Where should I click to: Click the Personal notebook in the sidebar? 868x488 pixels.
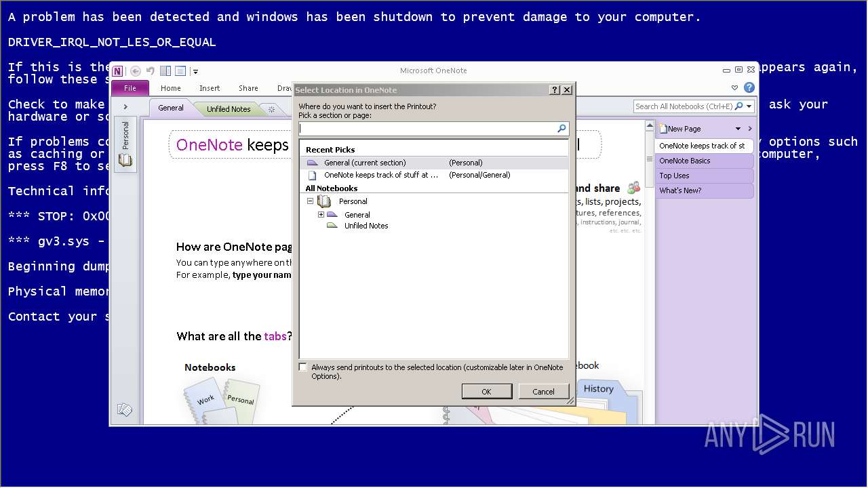point(125,144)
